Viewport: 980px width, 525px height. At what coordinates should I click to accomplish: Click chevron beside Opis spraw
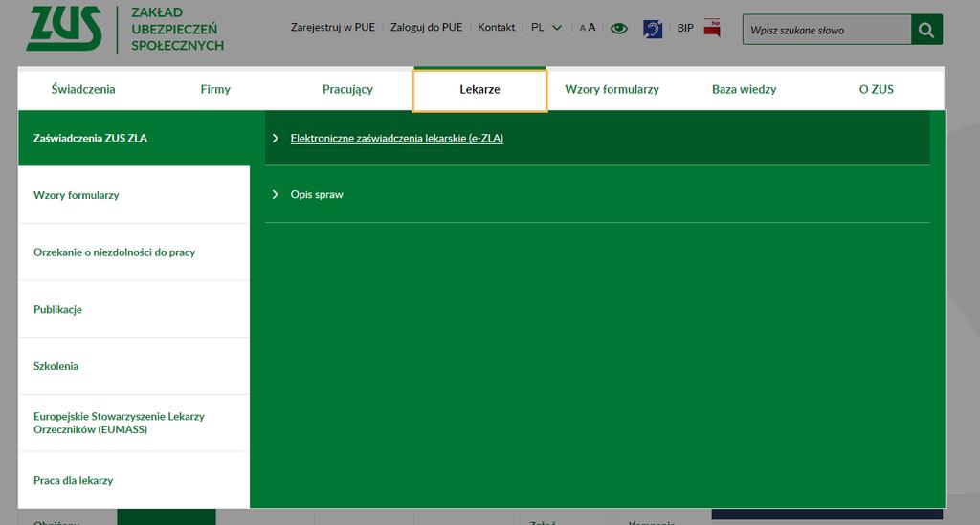tap(275, 195)
